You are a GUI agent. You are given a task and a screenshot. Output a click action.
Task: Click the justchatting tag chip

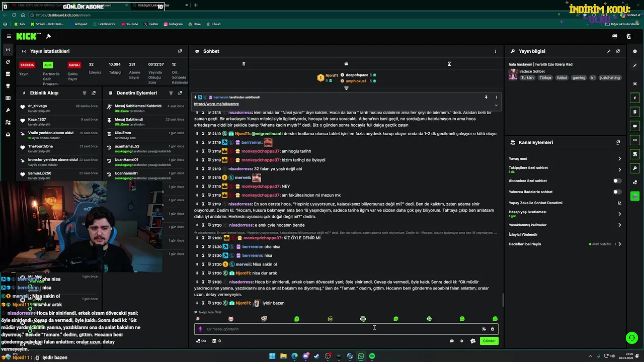click(x=610, y=78)
